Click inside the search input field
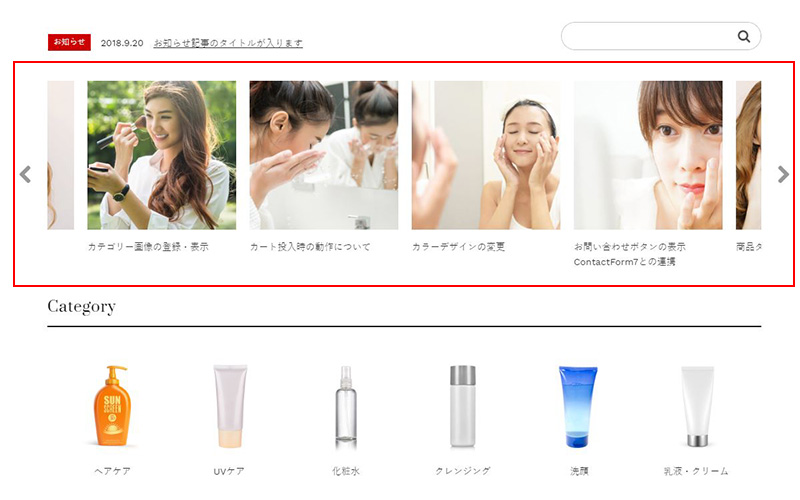This screenshot has width=800, height=500. pos(649,36)
